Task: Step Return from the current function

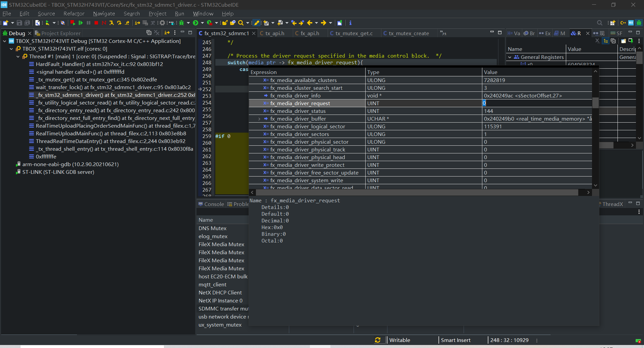Action: pos(127,23)
